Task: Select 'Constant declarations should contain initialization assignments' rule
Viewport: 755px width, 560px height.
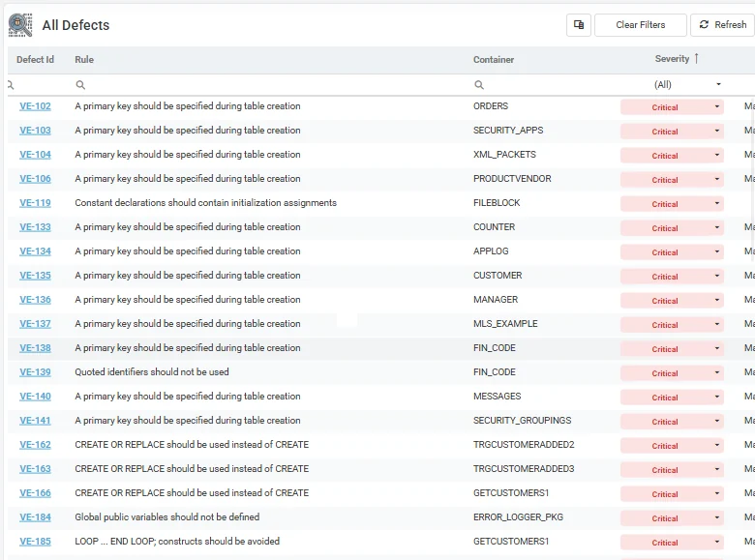Action: [x=205, y=203]
